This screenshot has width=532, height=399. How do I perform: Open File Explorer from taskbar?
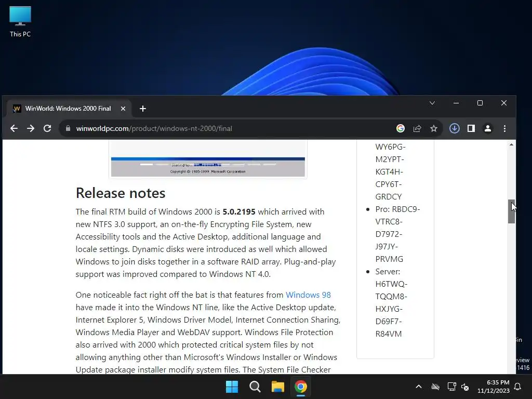click(x=277, y=387)
